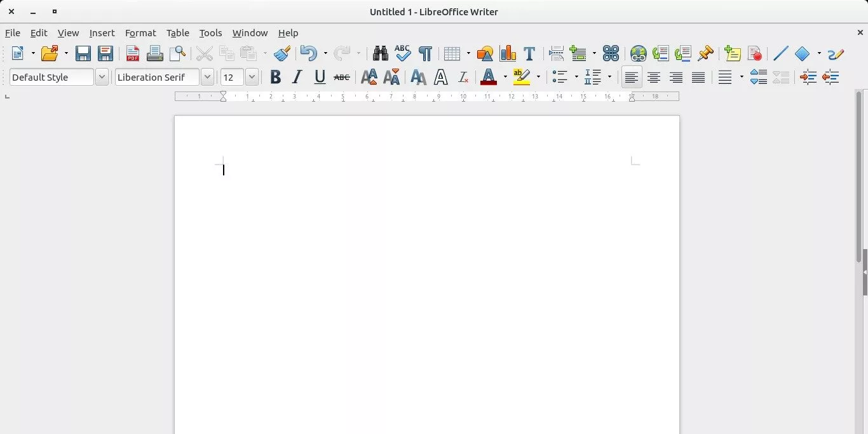The width and height of the screenshot is (868, 434).
Task: Apply the yellow highlighting color
Action: pos(521,78)
